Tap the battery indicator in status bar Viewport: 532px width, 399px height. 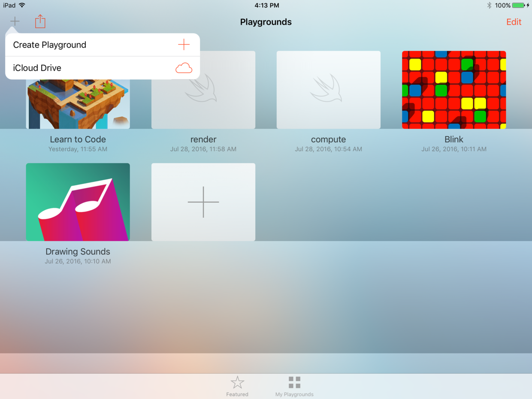point(518,6)
